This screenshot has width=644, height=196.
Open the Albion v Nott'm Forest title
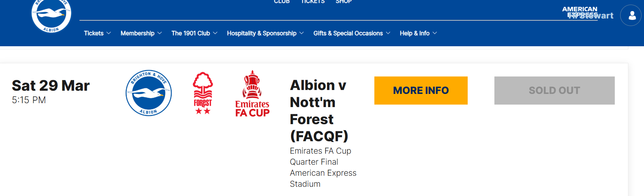point(319,111)
